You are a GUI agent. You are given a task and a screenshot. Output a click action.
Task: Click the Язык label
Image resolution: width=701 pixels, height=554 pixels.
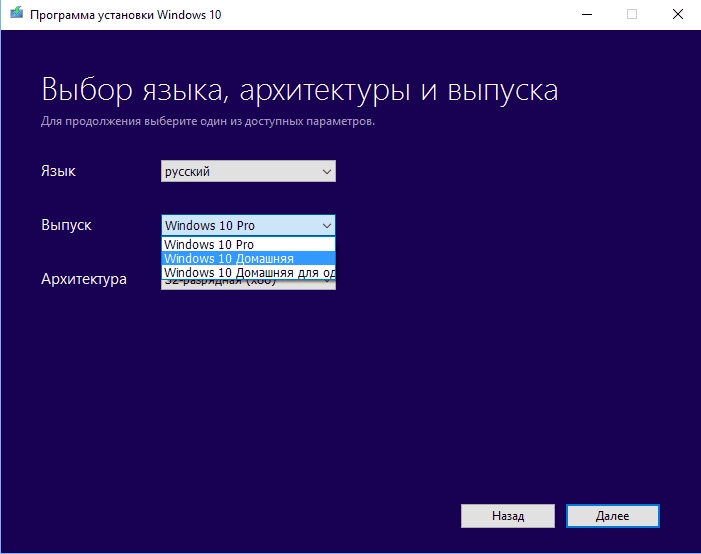pyautogui.click(x=58, y=171)
